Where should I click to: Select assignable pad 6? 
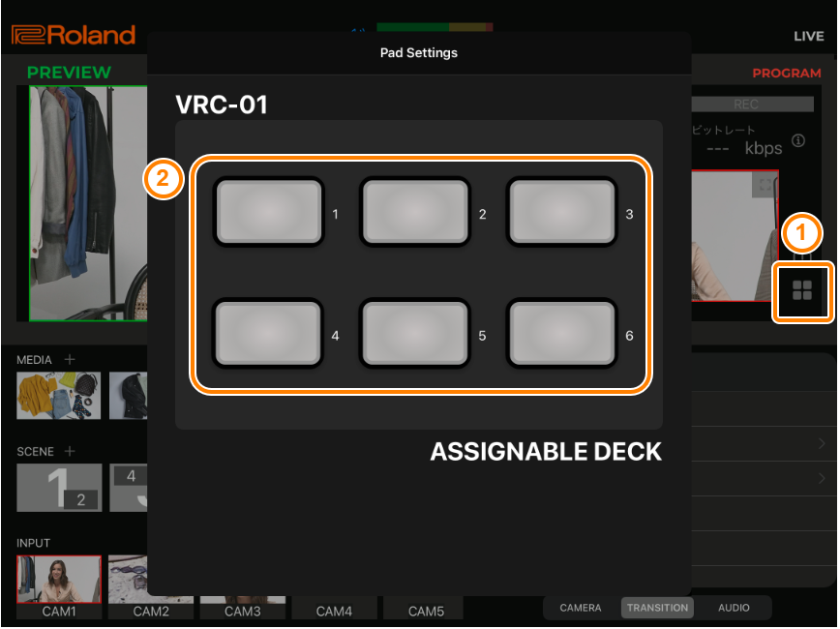(561, 334)
